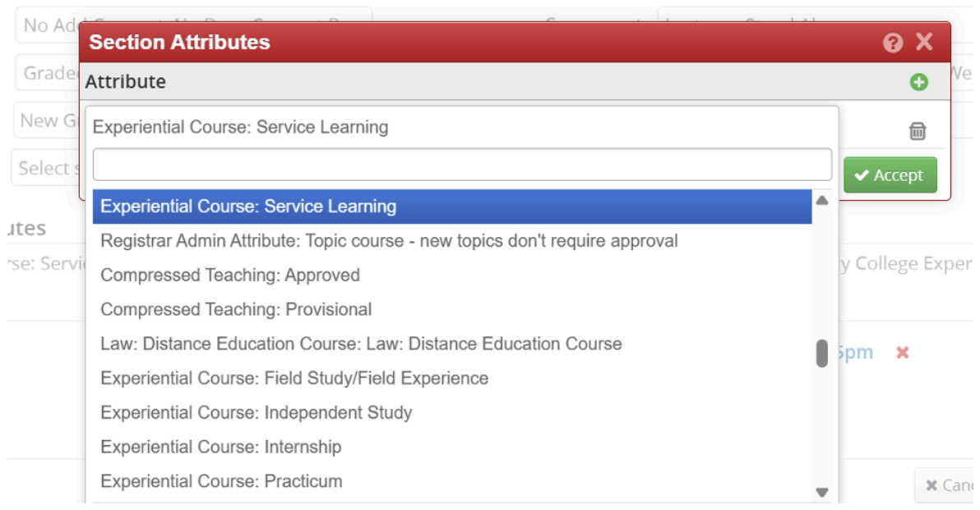The width and height of the screenshot is (980, 510).
Task: Click the green plus add attribute icon
Action: tap(918, 82)
